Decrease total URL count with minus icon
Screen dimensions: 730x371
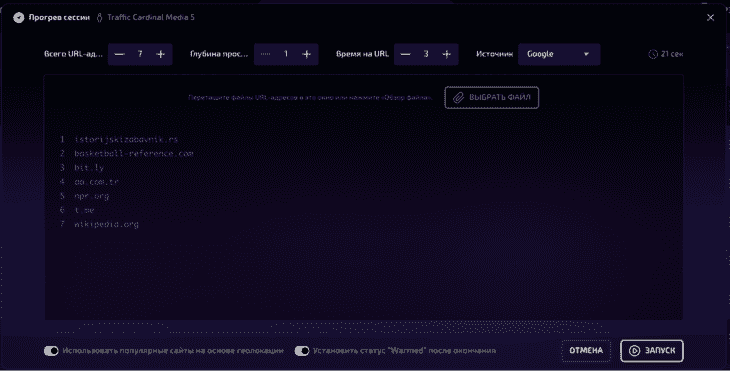click(x=120, y=54)
